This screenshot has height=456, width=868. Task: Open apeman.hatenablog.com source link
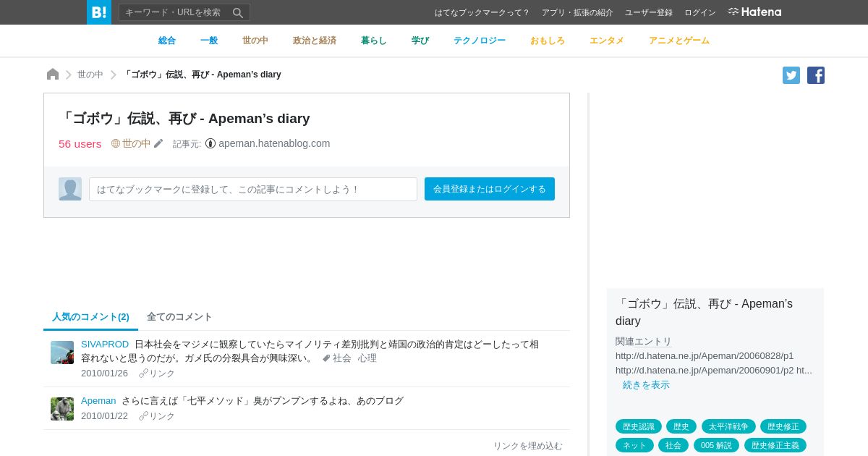[274, 143]
